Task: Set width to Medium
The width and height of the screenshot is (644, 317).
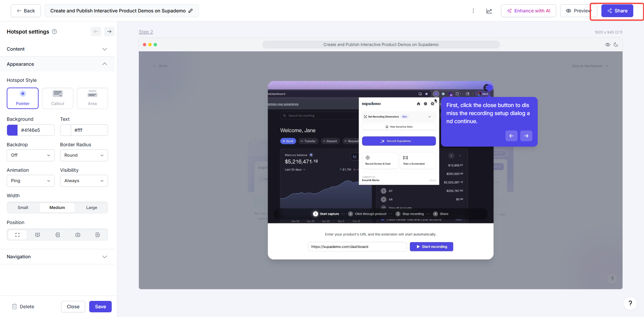Action: [x=57, y=208]
